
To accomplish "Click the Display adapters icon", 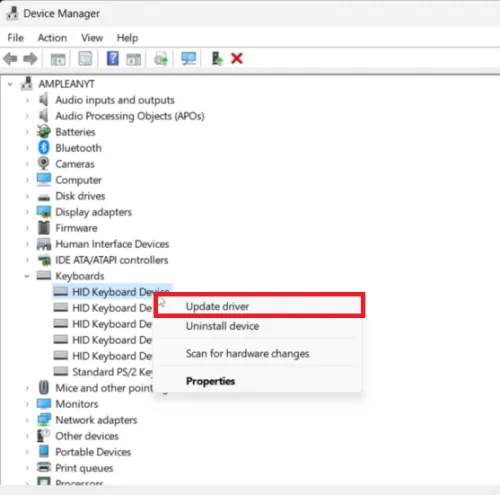I will click(44, 212).
